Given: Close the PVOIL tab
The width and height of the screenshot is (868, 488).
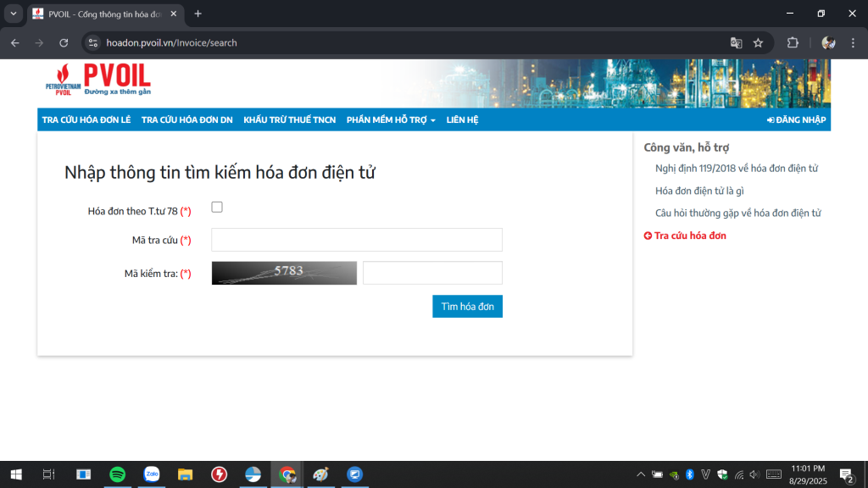Looking at the screenshot, I should point(173,14).
